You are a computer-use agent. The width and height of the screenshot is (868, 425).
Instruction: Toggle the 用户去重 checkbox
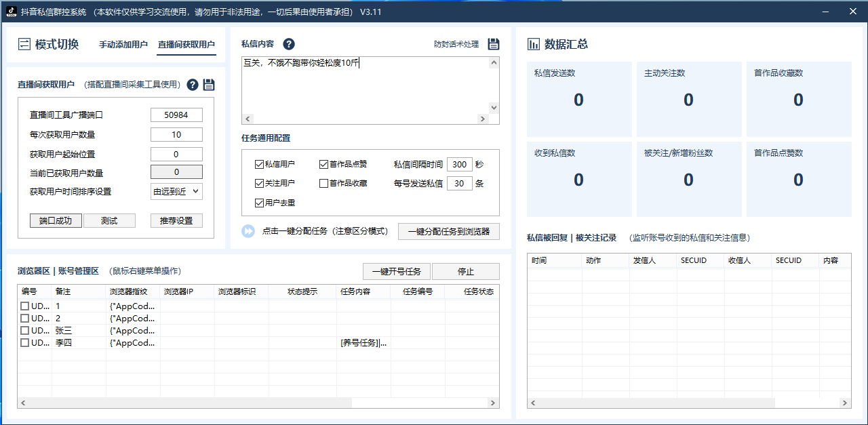coord(259,203)
